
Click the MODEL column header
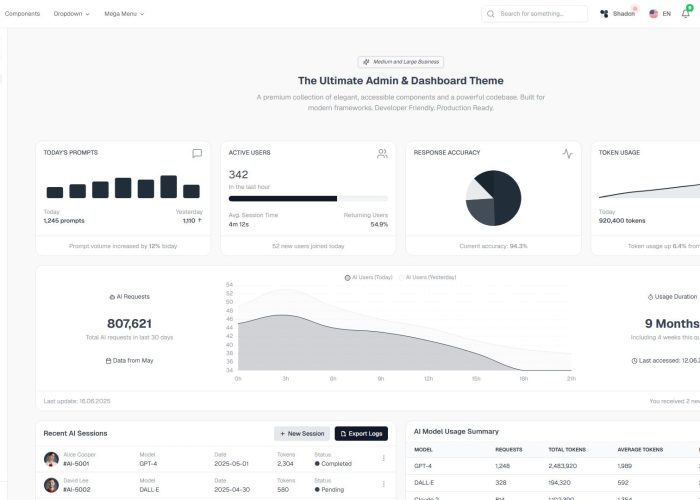coord(423,450)
